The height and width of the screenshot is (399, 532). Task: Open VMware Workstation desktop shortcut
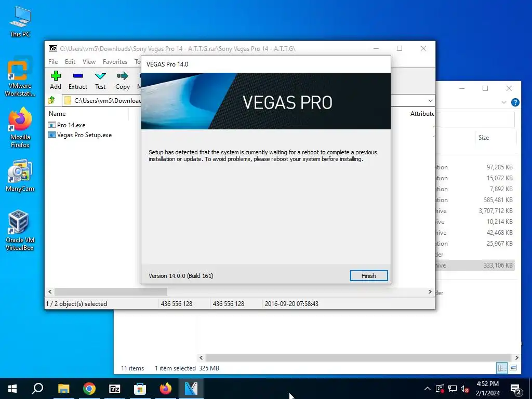click(20, 77)
